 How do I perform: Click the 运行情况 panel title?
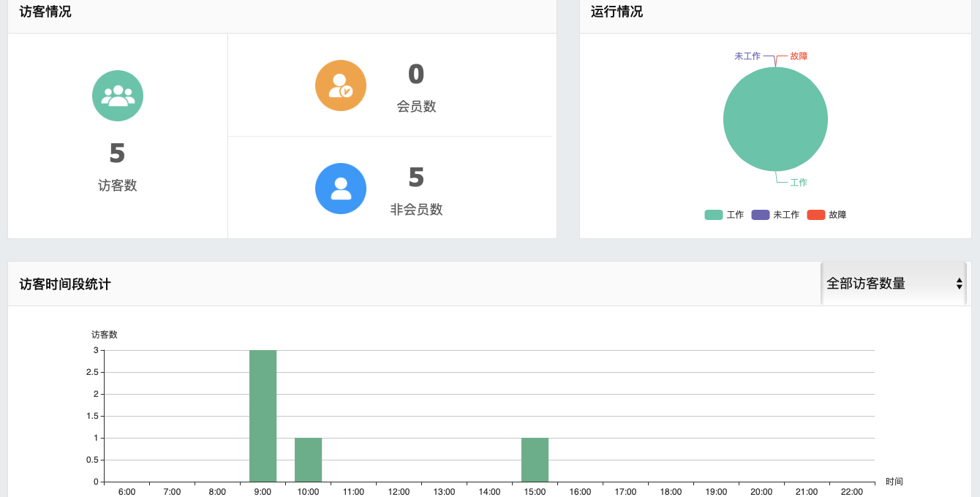(x=617, y=12)
